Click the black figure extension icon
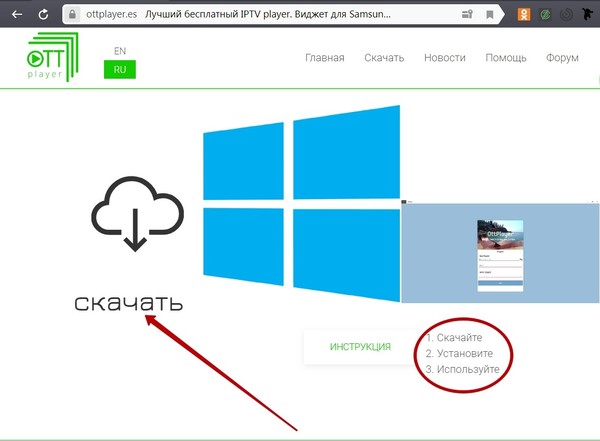Image resolution: width=600 pixels, height=441 pixels. [587, 15]
